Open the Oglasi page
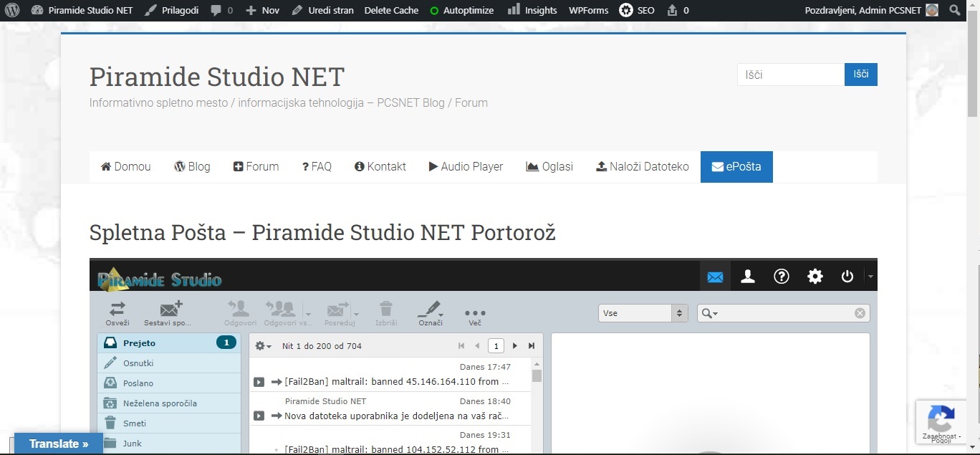980x455 pixels. 549,167
